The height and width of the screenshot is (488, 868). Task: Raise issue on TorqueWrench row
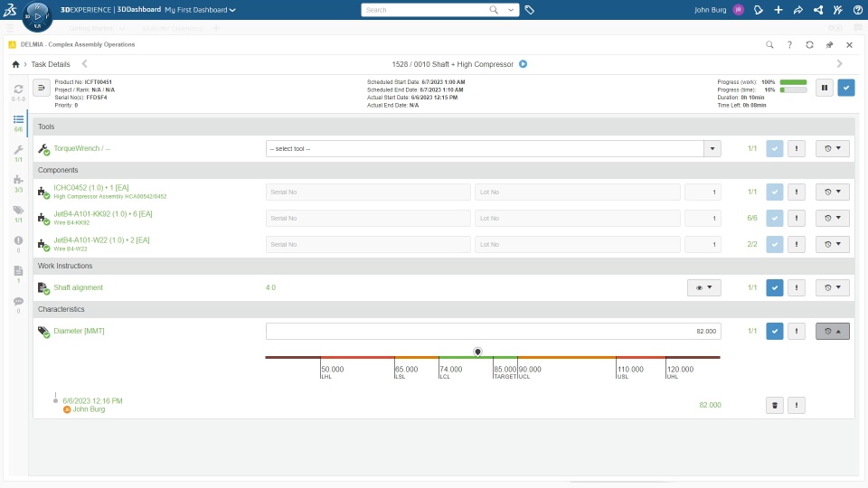(x=796, y=148)
